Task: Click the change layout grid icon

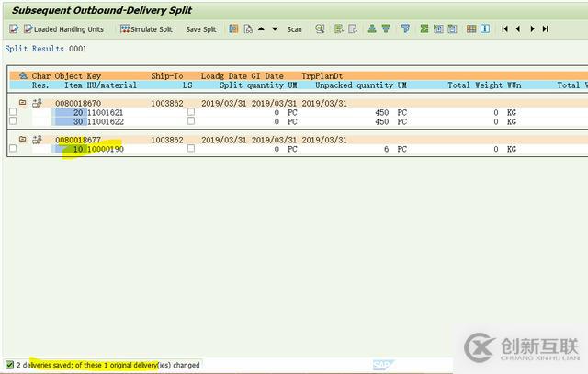Action: pyautogui.click(x=471, y=28)
